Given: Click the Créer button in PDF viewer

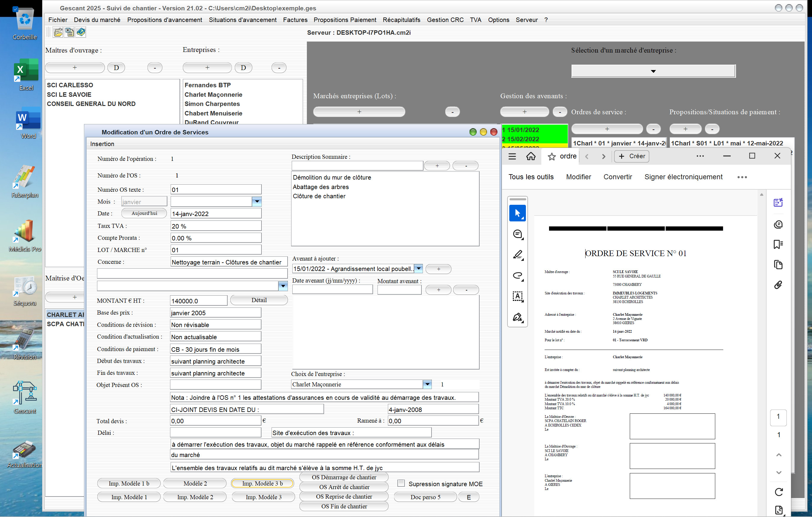Looking at the screenshot, I should click(632, 156).
